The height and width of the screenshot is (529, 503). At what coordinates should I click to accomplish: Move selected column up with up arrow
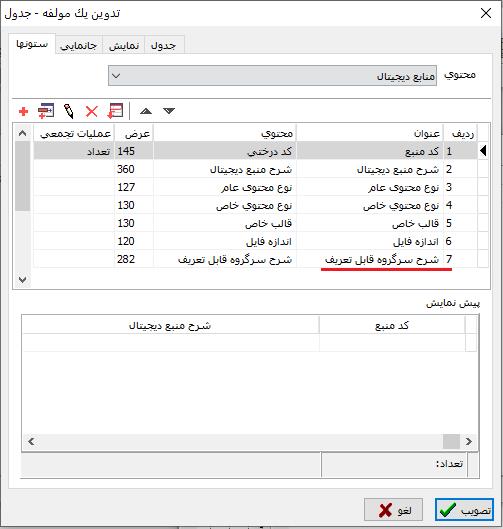[x=146, y=111]
